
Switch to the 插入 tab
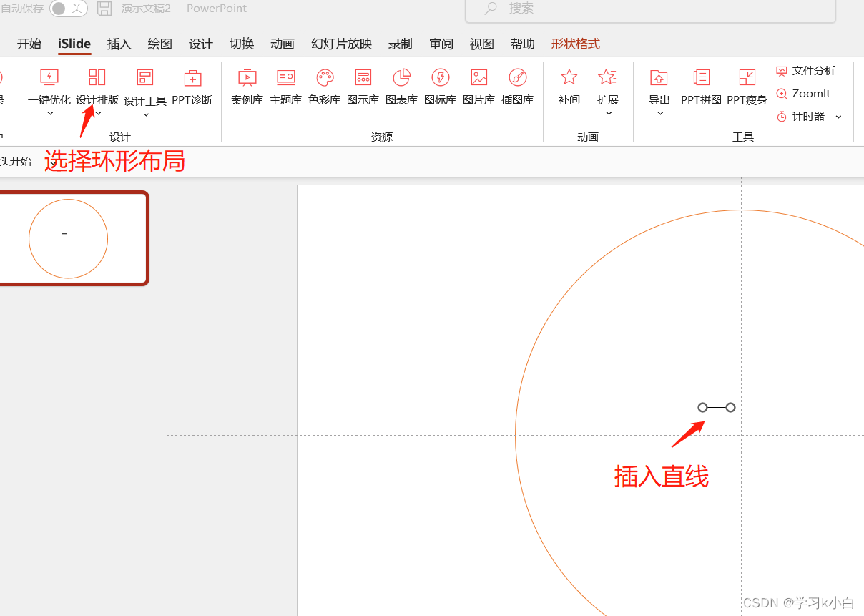(x=119, y=44)
